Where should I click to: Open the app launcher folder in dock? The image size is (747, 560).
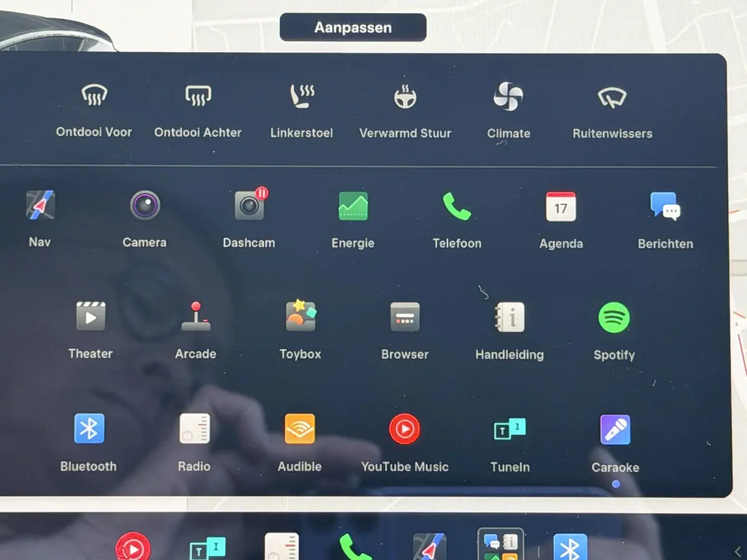click(501, 544)
